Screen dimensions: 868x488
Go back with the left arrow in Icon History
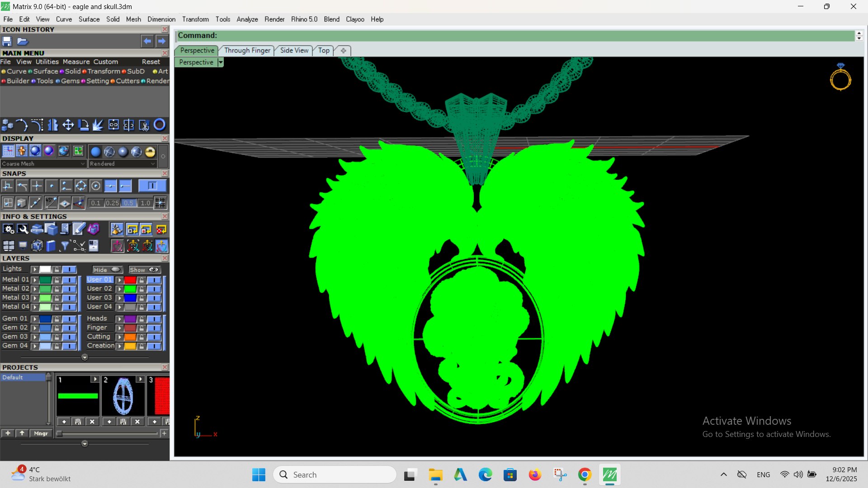point(147,41)
